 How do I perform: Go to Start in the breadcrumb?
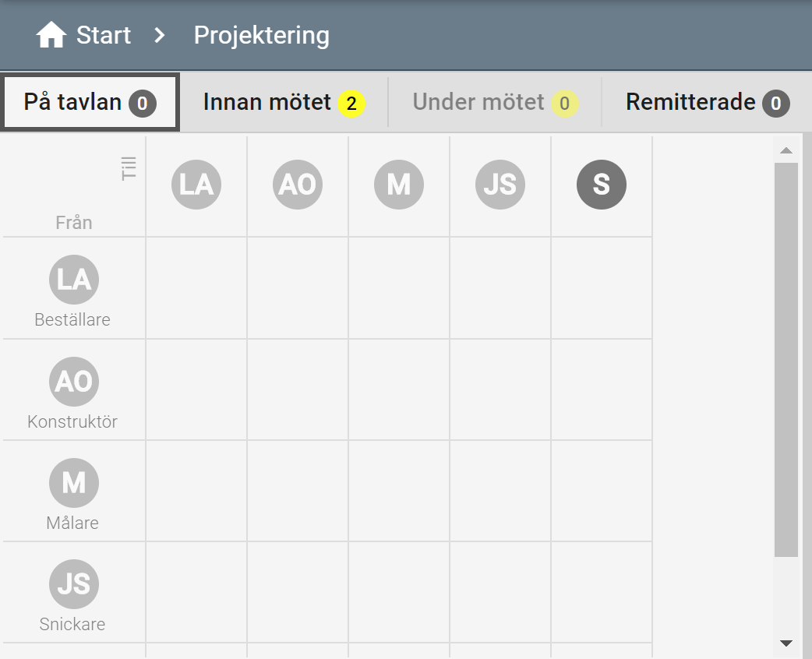(x=104, y=35)
